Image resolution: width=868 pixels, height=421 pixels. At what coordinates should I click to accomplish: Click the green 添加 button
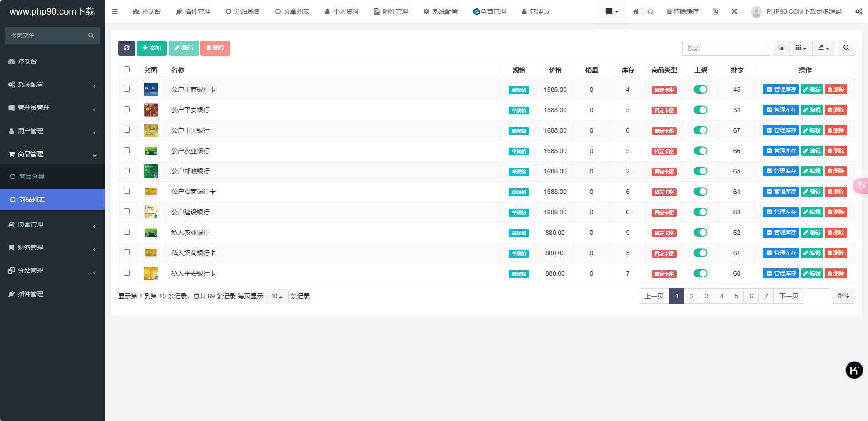pyautogui.click(x=151, y=48)
